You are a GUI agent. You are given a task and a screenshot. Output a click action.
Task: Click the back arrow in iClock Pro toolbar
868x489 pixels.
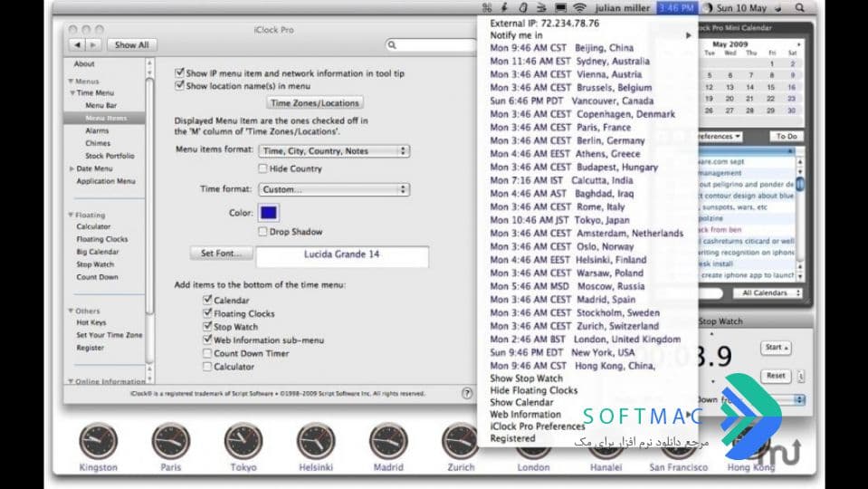point(78,45)
